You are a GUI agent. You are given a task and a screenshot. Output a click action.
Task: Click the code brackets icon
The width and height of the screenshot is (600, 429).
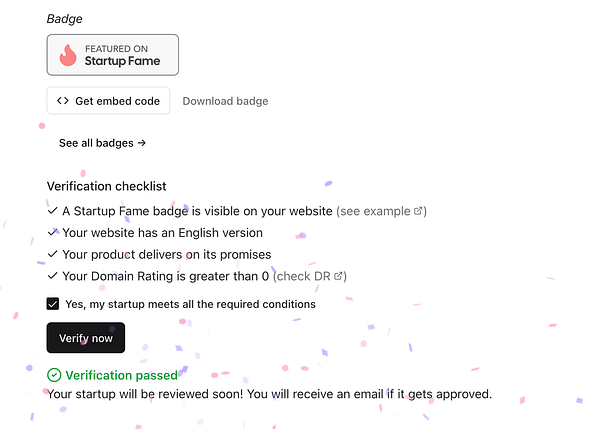click(63, 101)
